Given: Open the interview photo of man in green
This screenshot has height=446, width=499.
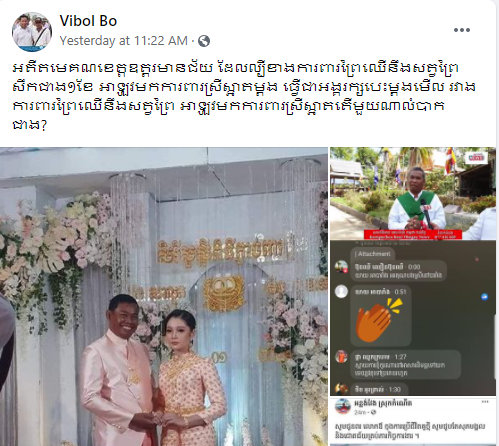Looking at the screenshot, I should (x=413, y=193).
